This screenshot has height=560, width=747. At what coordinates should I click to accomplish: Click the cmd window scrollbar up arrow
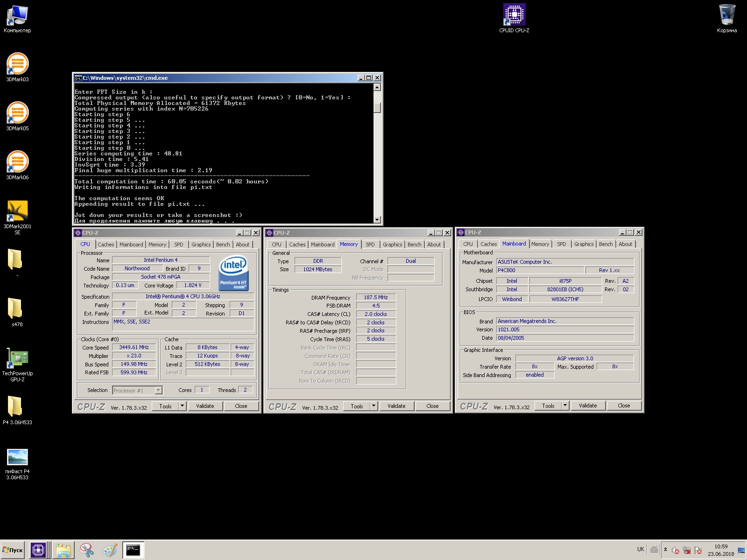[377, 87]
